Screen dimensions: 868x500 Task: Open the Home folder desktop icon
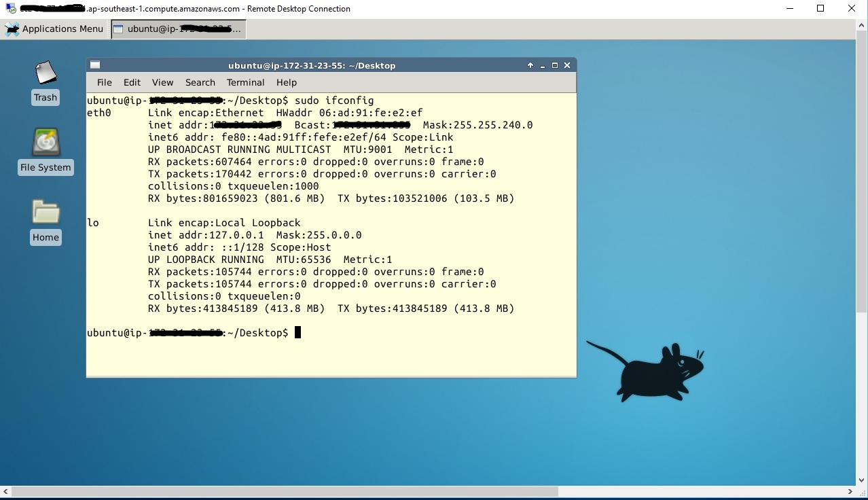click(46, 221)
